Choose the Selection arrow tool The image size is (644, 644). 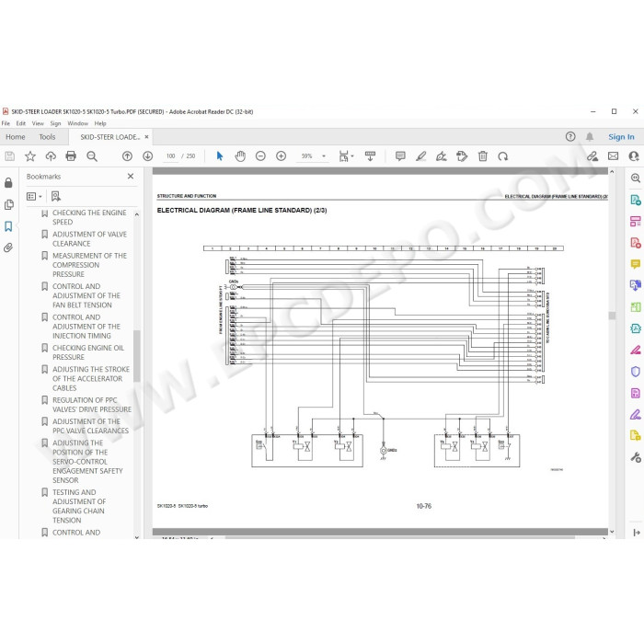click(x=220, y=156)
